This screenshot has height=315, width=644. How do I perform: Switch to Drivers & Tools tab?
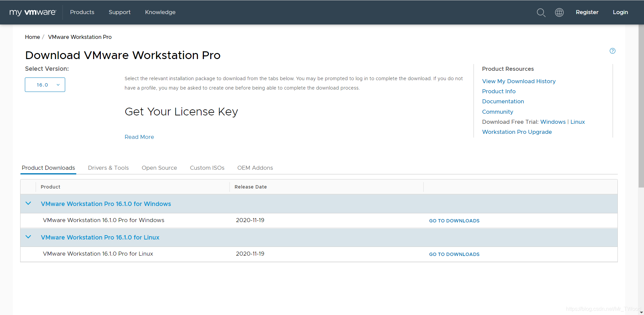pyautogui.click(x=108, y=168)
